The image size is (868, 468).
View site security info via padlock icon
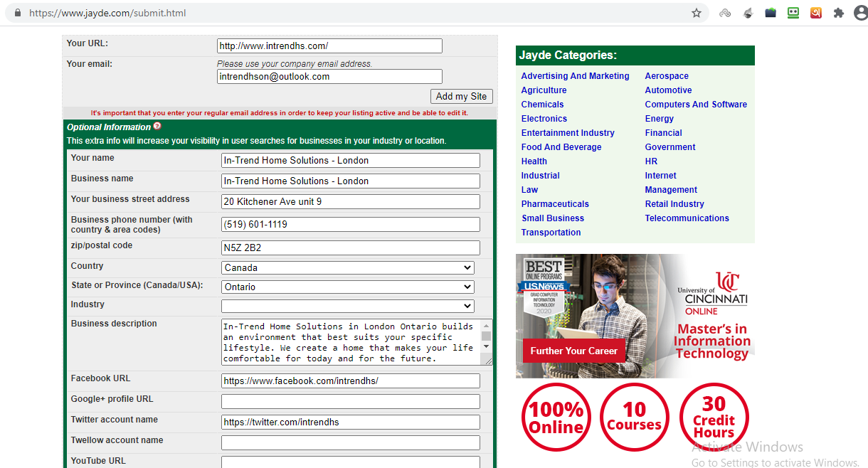(x=17, y=13)
